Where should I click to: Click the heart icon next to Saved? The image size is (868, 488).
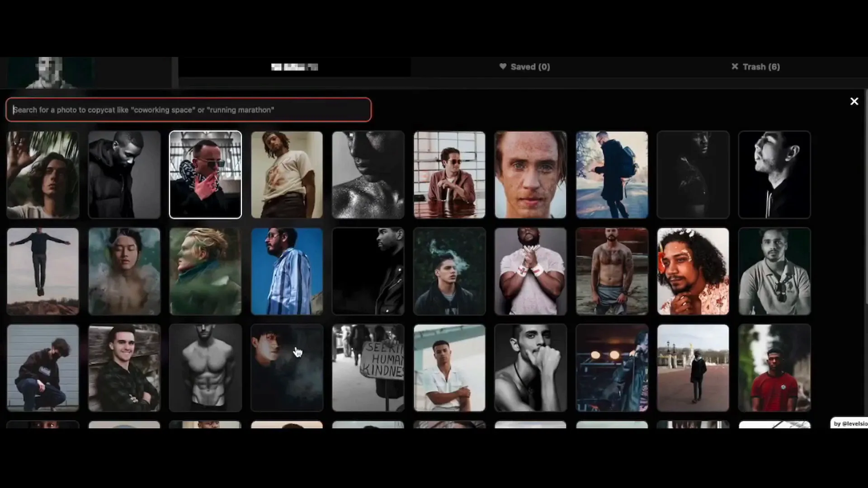point(503,66)
